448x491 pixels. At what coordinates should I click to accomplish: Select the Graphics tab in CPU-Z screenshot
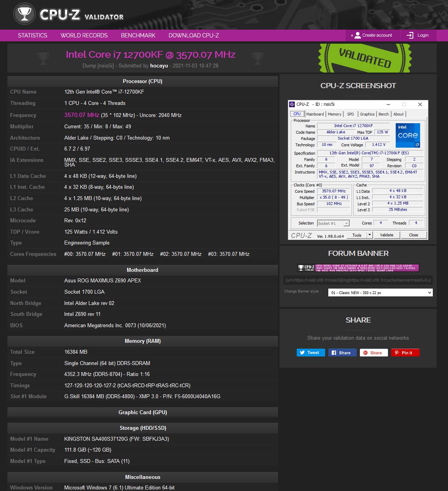367,114
